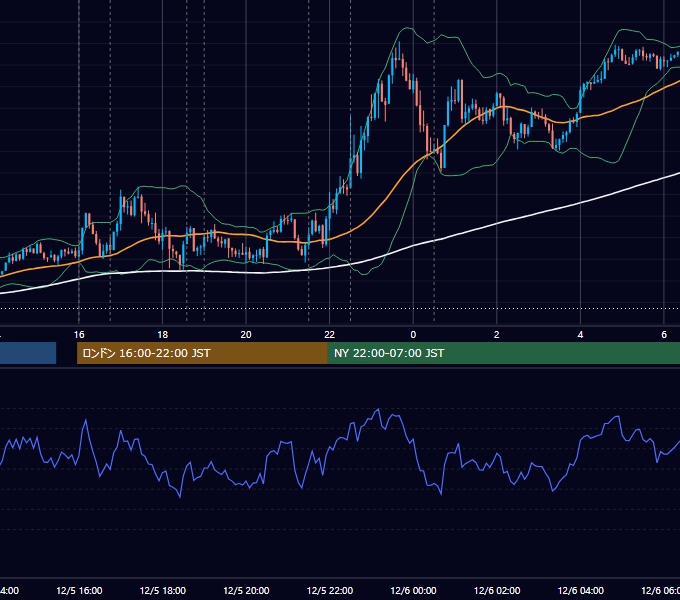Image resolution: width=680 pixels, height=600 pixels.
Task: Click the blue session bar left of ロンドン
Action: click(x=28, y=353)
